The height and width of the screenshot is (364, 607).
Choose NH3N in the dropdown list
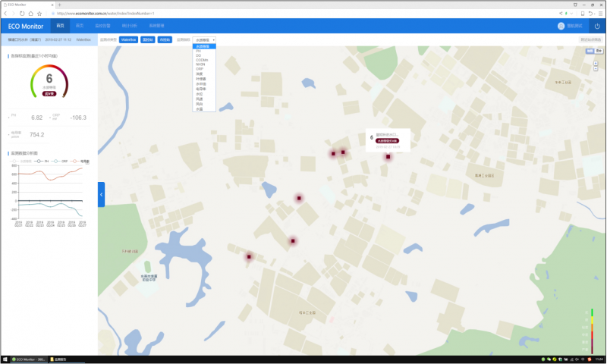tap(204, 64)
